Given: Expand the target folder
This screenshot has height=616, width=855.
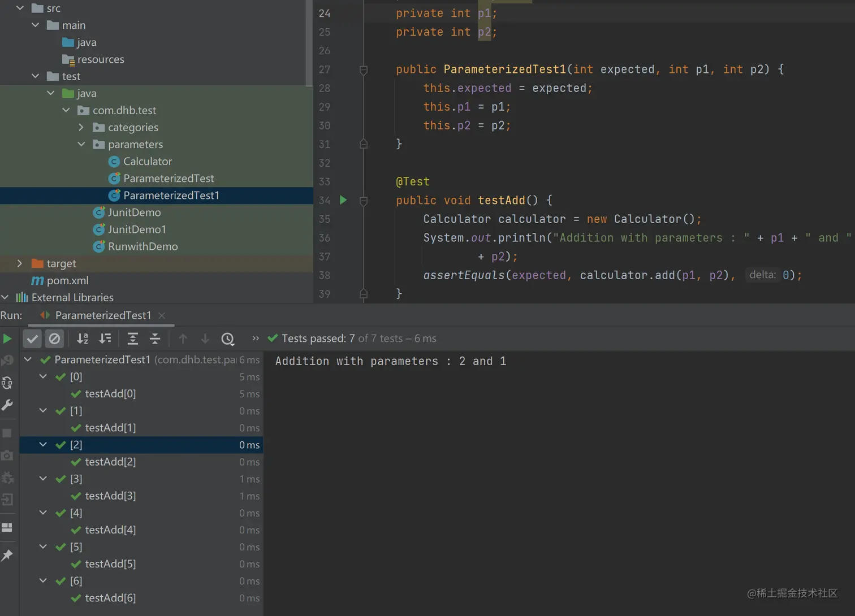Looking at the screenshot, I should click(x=20, y=263).
